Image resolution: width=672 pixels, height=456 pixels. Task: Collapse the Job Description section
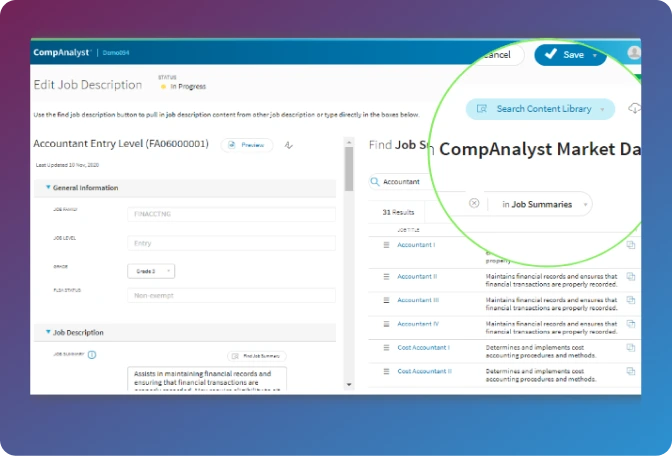point(48,332)
